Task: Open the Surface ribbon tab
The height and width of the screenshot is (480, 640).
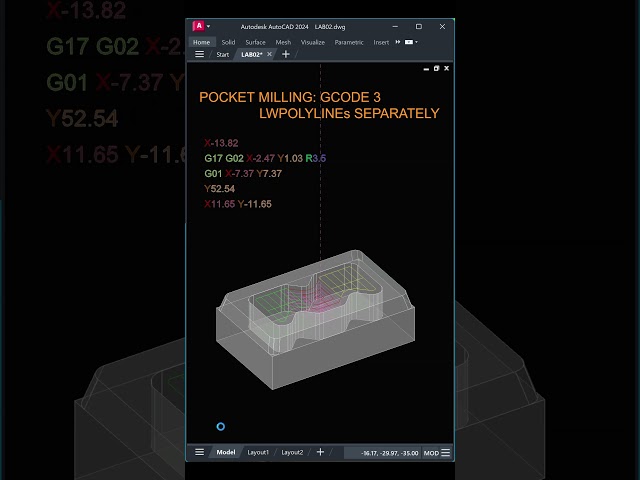Action: [256, 42]
